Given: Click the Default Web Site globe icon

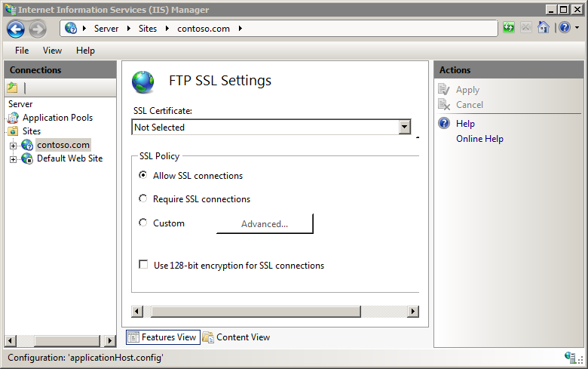Looking at the screenshot, I should pyautogui.click(x=27, y=158).
